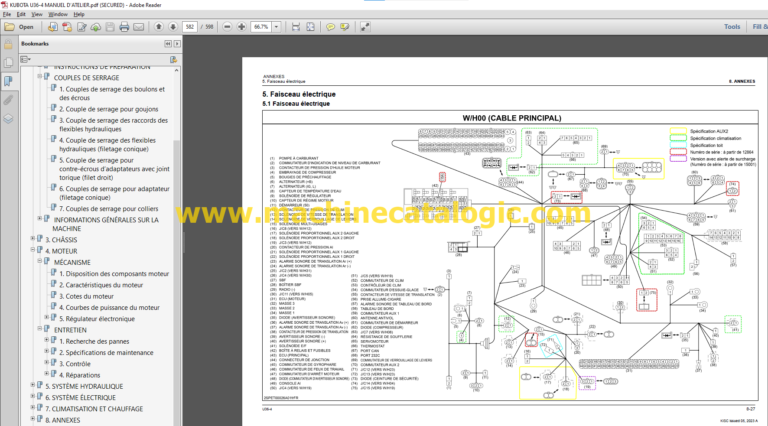Screen dimensions: 768x426
Task: Click the email envelope icon
Action: tap(139, 27)
